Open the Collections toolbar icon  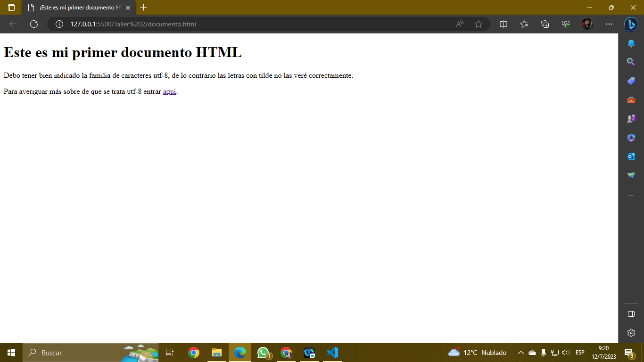(545, 24)
